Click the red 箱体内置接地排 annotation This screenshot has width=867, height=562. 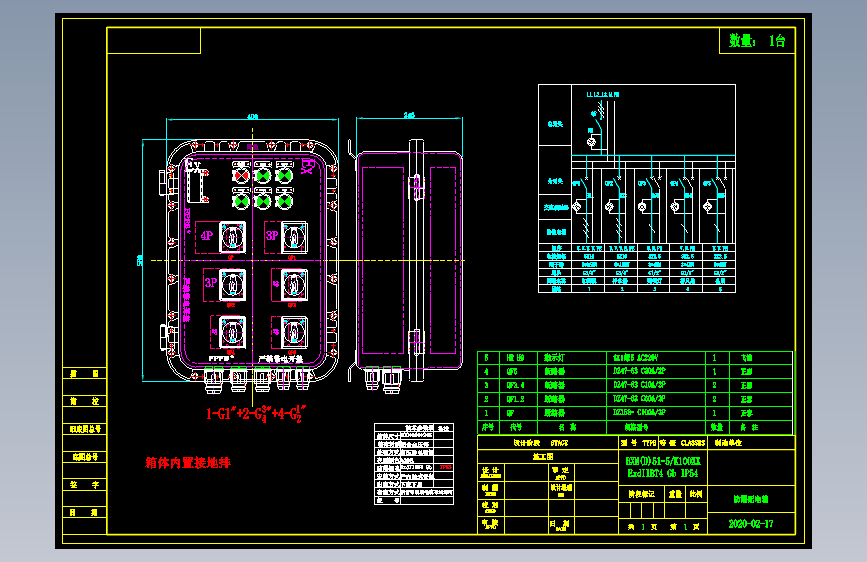[187, 462]
